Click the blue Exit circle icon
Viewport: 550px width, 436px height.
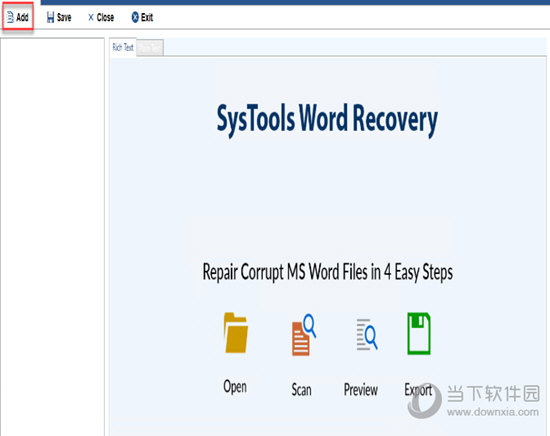click(x=135, y=17)
